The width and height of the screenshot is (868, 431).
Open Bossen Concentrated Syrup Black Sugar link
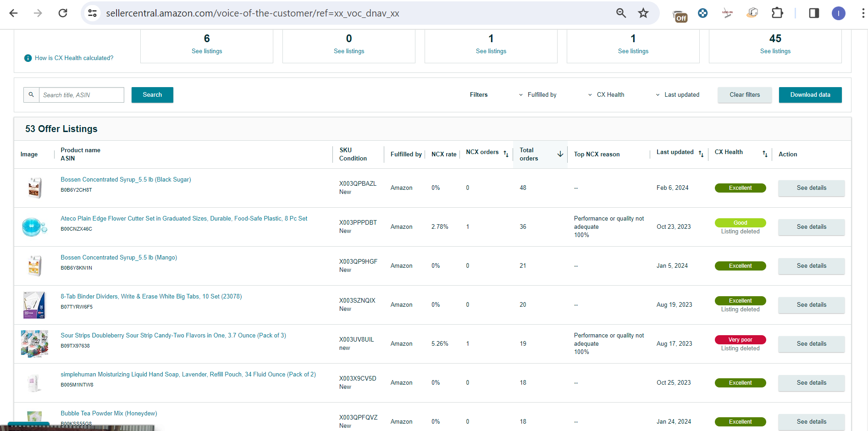coord(126,180)
